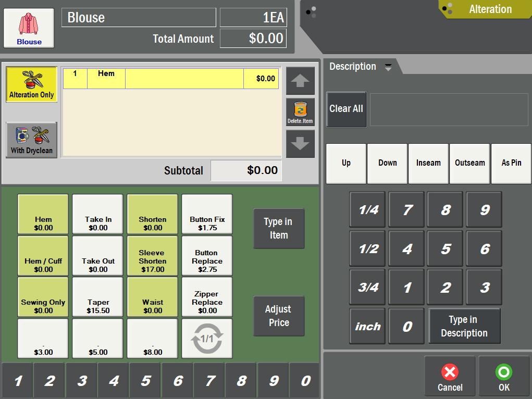The height and width of the screenshot is (399, 532).
Task: Click the upward arrow above Delete.Item
Action: 300,81
